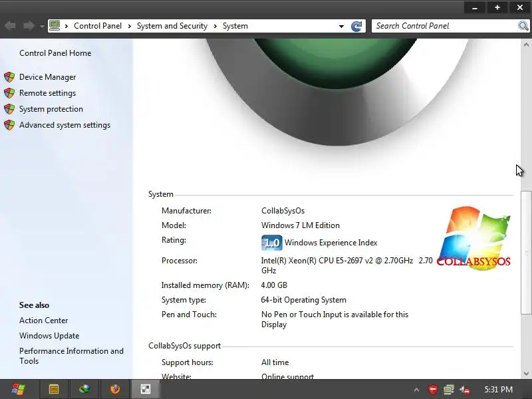Viewport: 532px width, 399px height.
Task: Click the computer icon in address bar
Action: (55, 25)
